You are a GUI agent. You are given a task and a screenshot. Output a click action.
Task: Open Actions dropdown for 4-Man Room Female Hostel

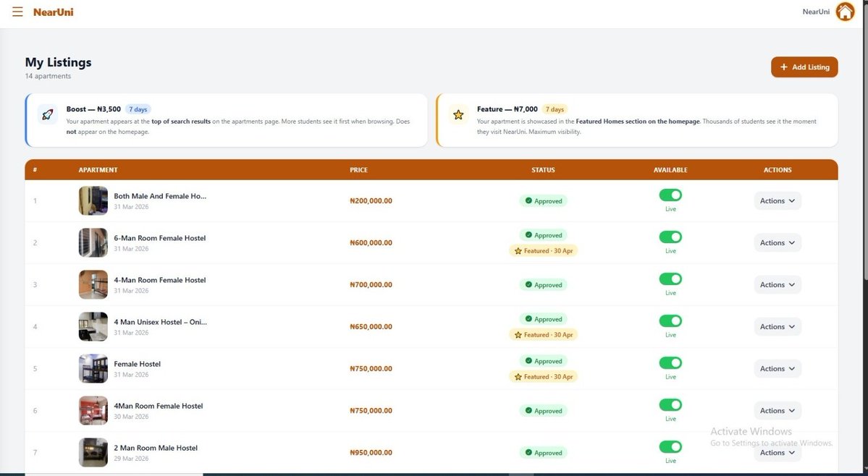coord(778,285)
